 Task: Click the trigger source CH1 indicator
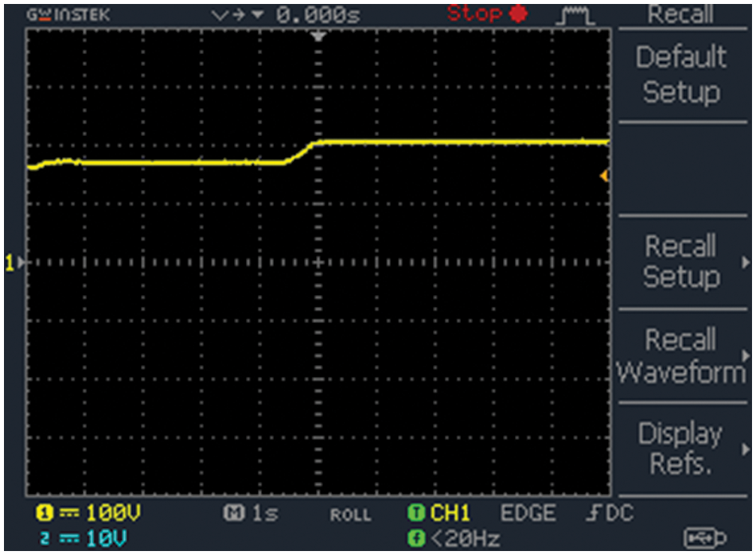[438, 514]
